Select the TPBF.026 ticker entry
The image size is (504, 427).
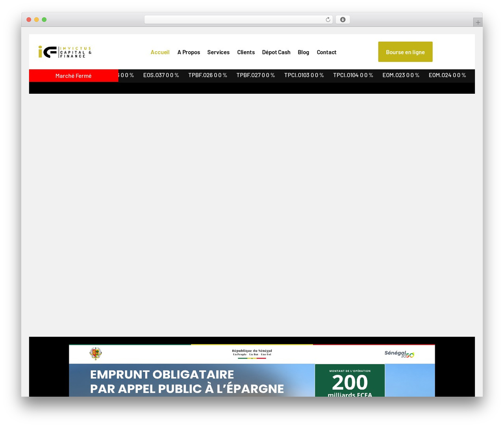coord(208,75)
